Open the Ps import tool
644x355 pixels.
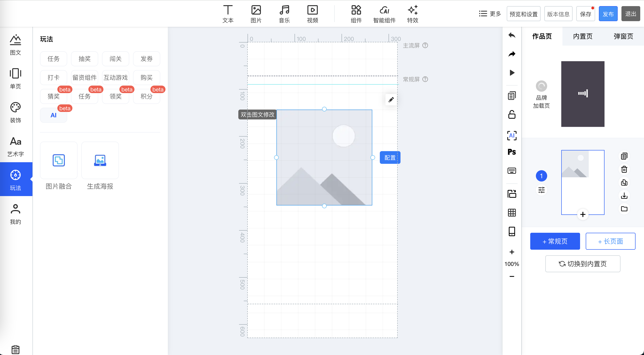[512, 152]
